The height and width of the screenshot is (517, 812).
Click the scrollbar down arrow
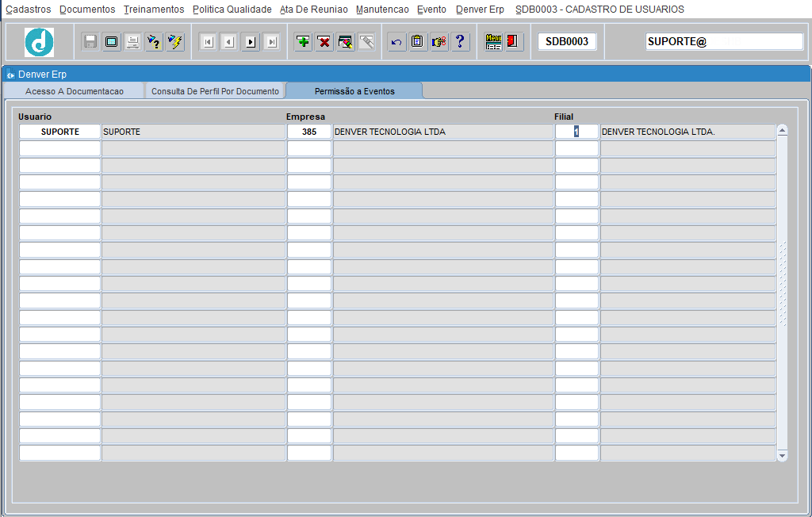pos(783,456)
